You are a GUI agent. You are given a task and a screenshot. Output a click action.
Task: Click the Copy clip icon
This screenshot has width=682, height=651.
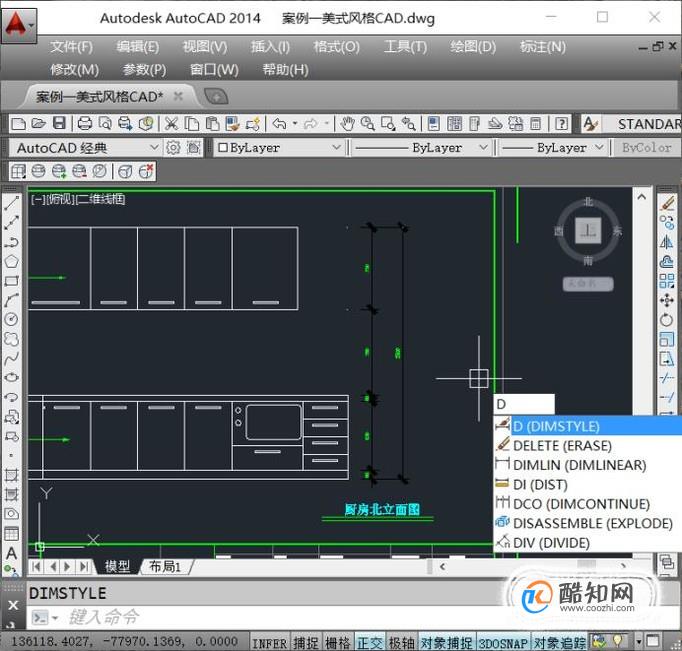(191, 124)
